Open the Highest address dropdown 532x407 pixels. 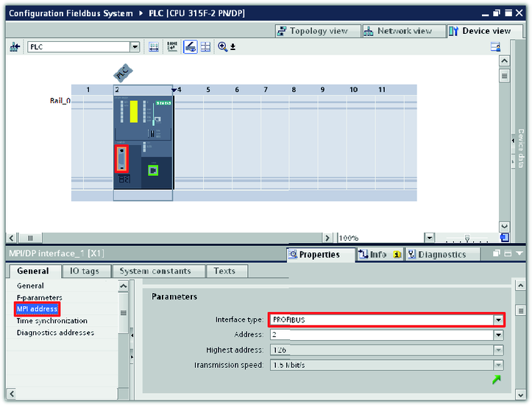[x=498, y=350]
